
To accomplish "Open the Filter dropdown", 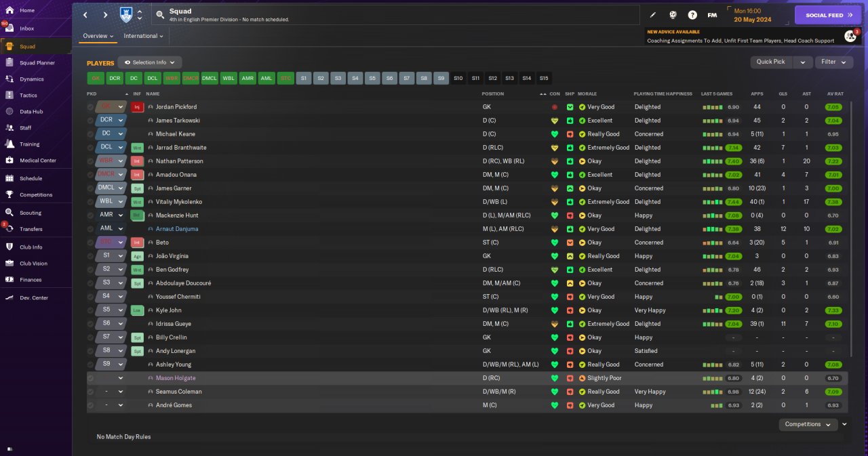I will [834, 62].
